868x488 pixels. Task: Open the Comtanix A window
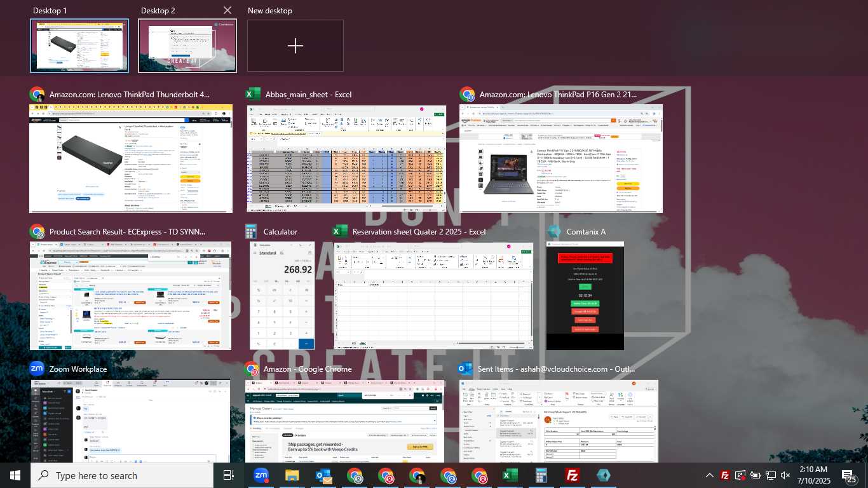coord(585,295)
